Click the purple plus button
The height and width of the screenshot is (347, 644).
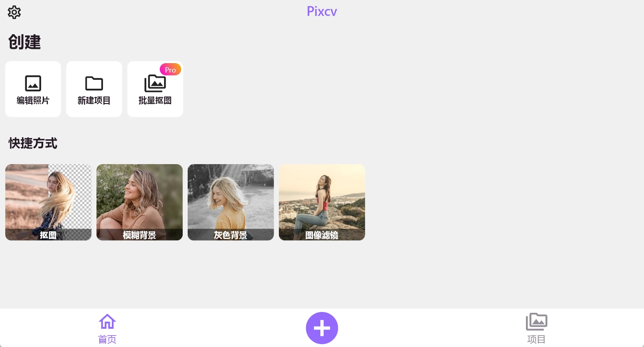[x=322, y=328]
